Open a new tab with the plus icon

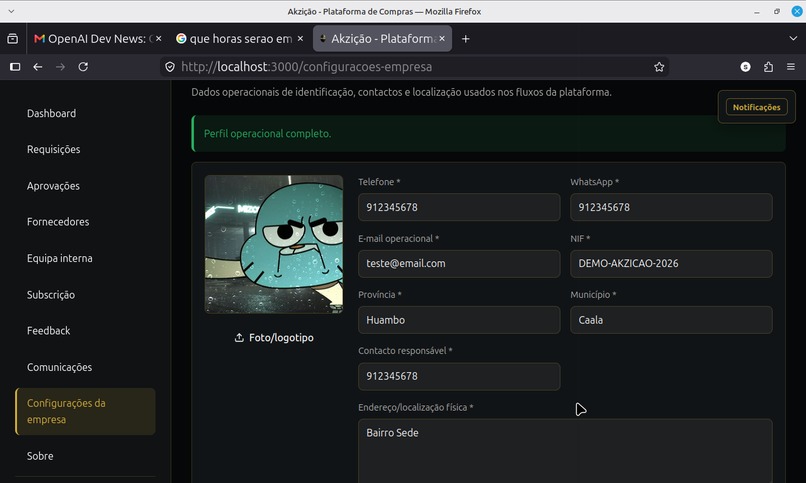click(465, 39)
